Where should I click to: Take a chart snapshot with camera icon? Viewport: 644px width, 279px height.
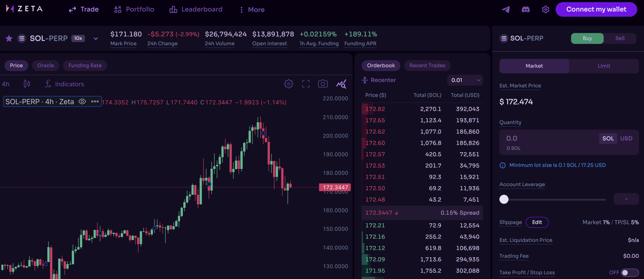click(323, 84)
